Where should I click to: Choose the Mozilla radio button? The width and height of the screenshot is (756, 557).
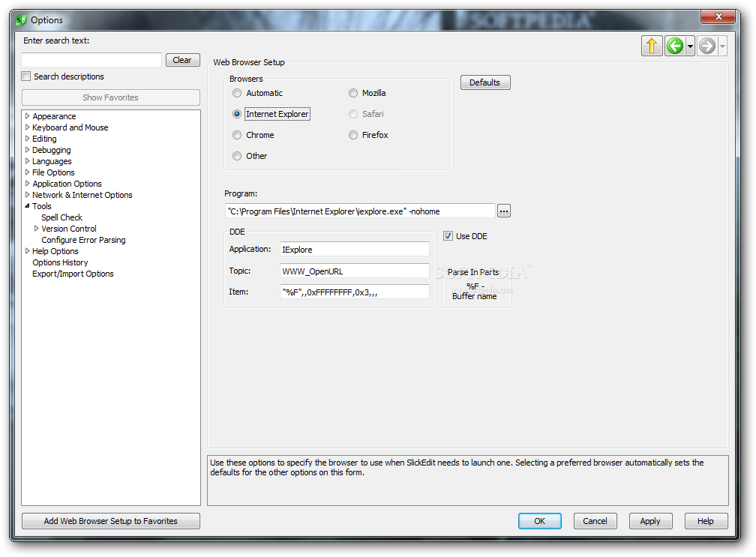[353, 93]
